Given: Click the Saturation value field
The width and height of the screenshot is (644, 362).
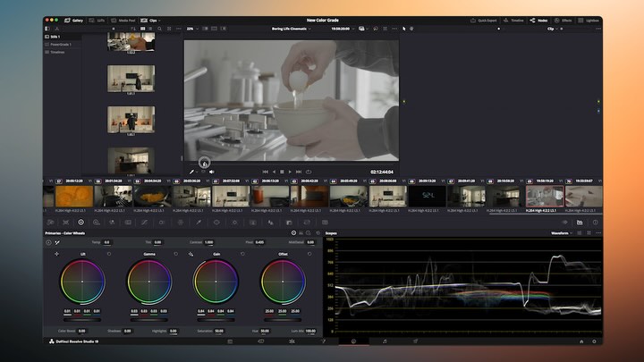Looking at the screenshot, I should pyautogui.click(x=219, y=331).
